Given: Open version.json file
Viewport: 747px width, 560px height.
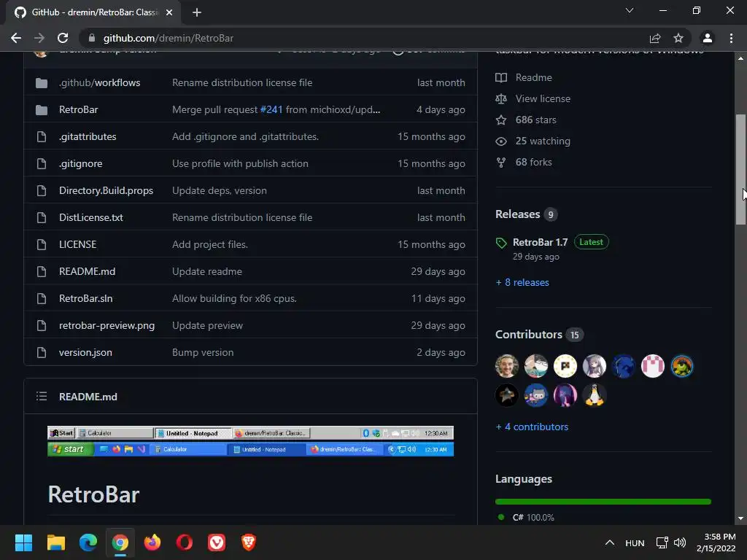Looking at the screenshot, I should (x=86, y=352).
